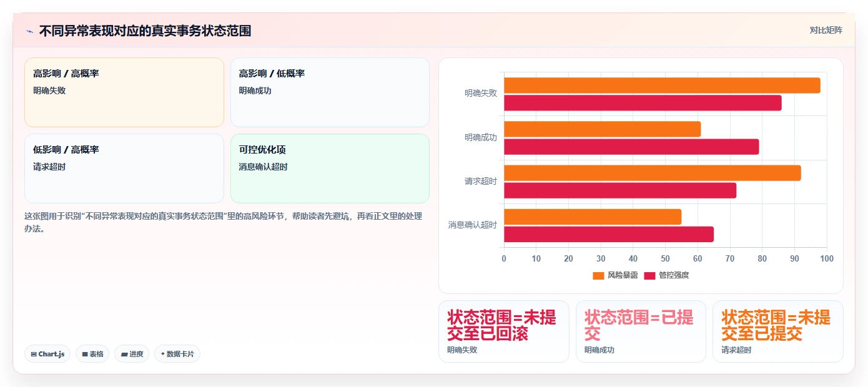Open the 状态范围=未提交至已回滚 data card
868x387 pixels.
point(504,331)
